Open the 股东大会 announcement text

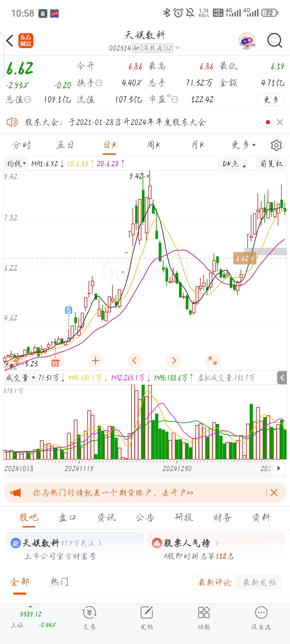pyautogui.click(x=115, y=122)
